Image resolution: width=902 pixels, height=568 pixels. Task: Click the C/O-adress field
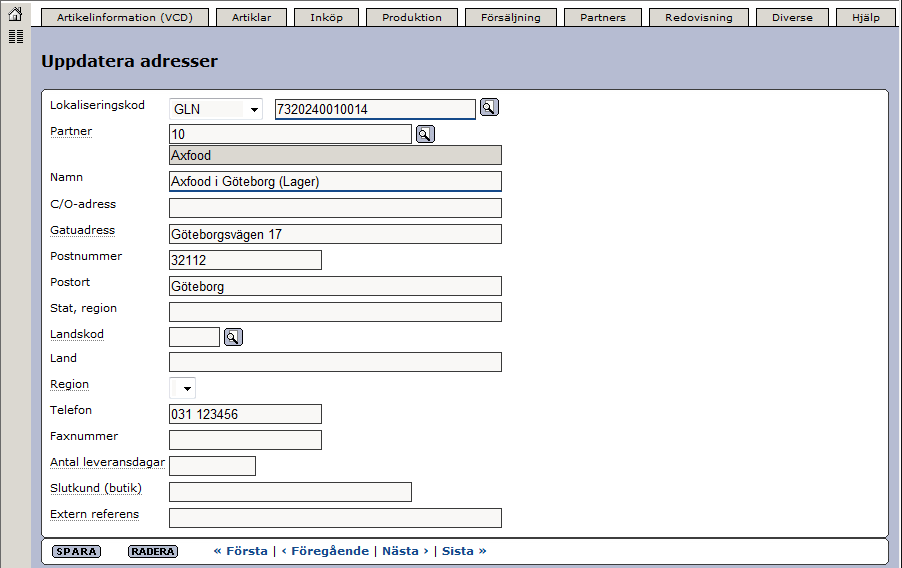(x=335, y=208)
